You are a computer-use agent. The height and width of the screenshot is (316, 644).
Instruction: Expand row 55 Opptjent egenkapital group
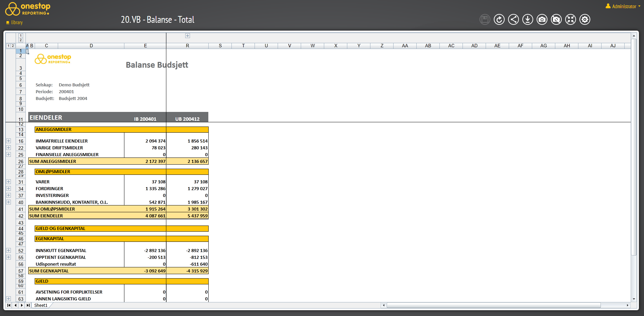8,257
